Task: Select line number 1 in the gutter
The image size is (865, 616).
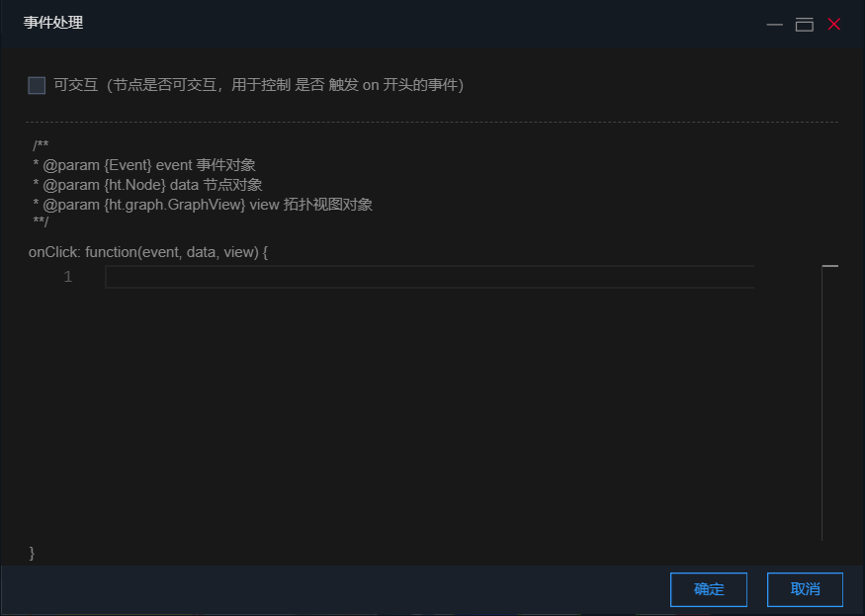Action: tap(68, 277)
